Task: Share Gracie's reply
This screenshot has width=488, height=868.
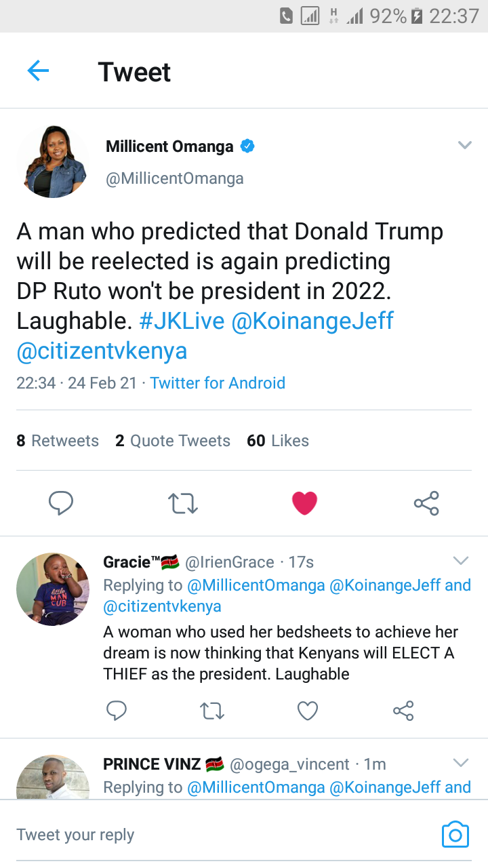Action: [x=403, y=711]
